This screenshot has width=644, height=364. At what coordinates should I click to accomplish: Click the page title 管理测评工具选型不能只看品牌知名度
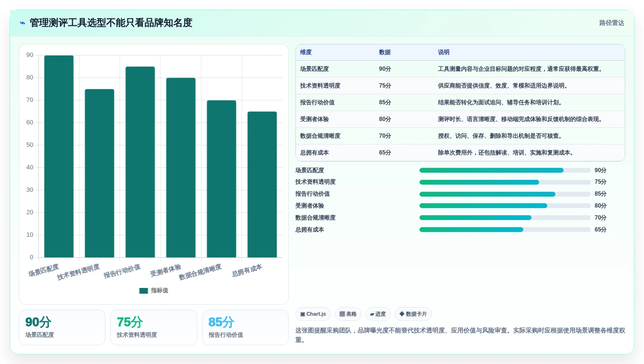pos(111,23)
